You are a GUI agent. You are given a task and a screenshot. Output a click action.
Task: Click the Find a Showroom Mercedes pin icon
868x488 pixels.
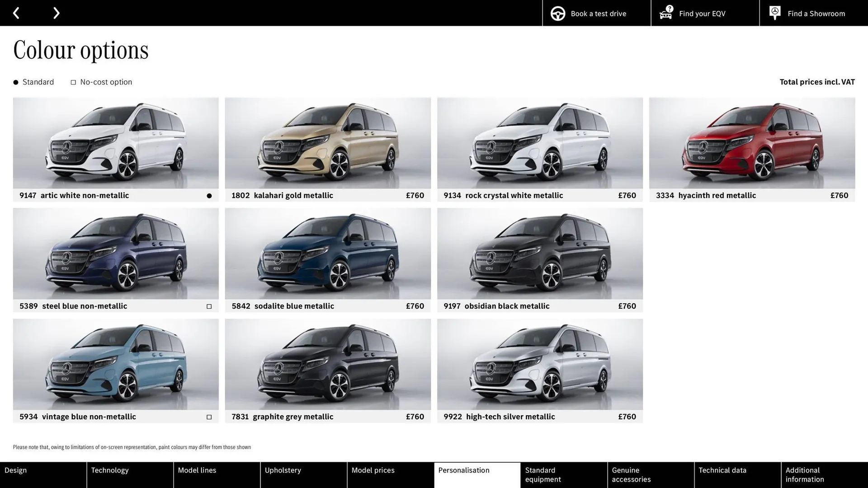click(x=774, y=13)
